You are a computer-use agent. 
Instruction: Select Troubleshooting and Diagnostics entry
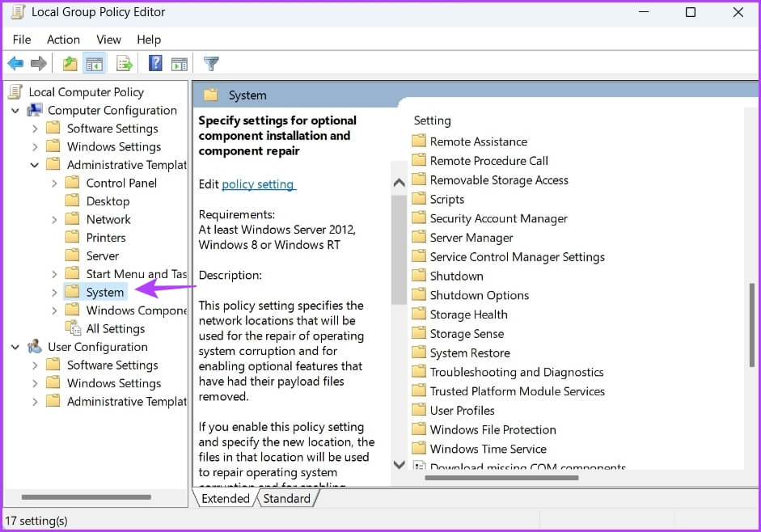(517, 371)
